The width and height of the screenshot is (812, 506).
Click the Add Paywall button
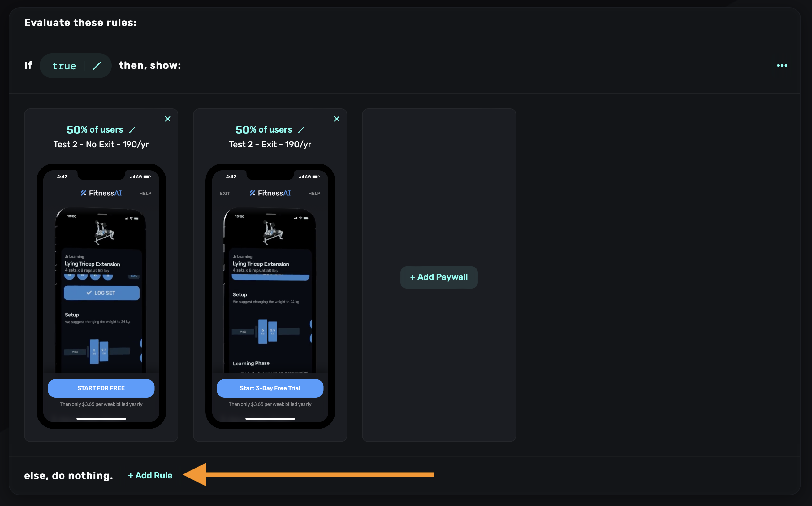coord(439,277)
